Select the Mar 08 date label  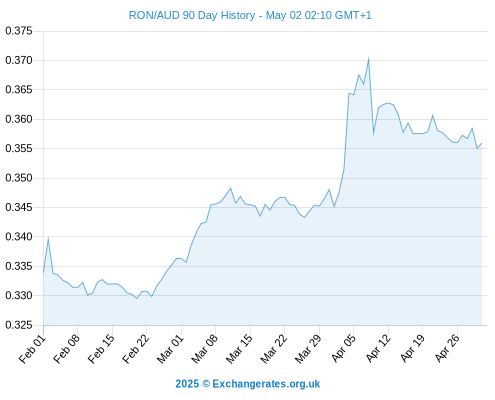coord(205,349)
